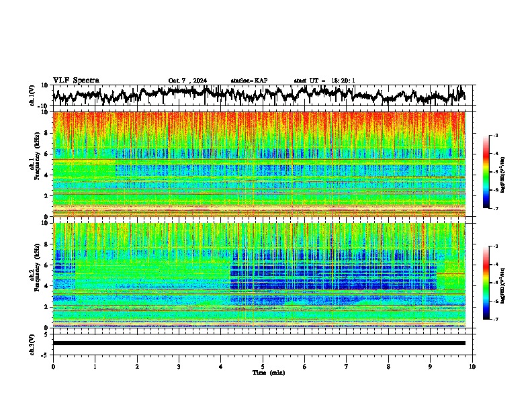The width and height of the screenshot is (532, 411).
Task: Click the ch.1 color scale bar
Action: 486,172
